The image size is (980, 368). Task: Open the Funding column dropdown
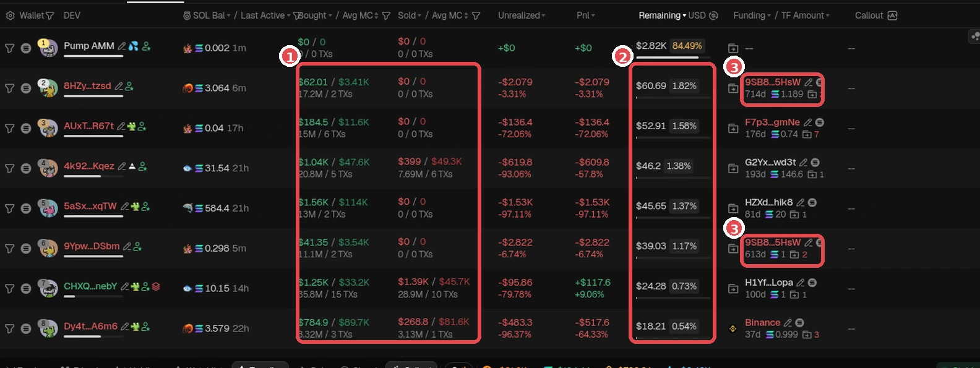tap(769, 15)
